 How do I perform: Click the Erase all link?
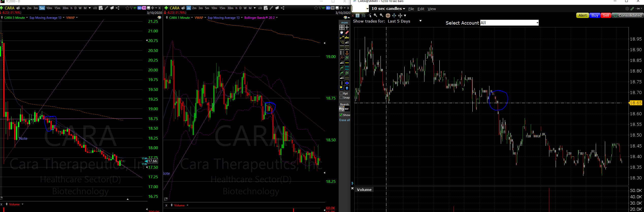point(344,120)
